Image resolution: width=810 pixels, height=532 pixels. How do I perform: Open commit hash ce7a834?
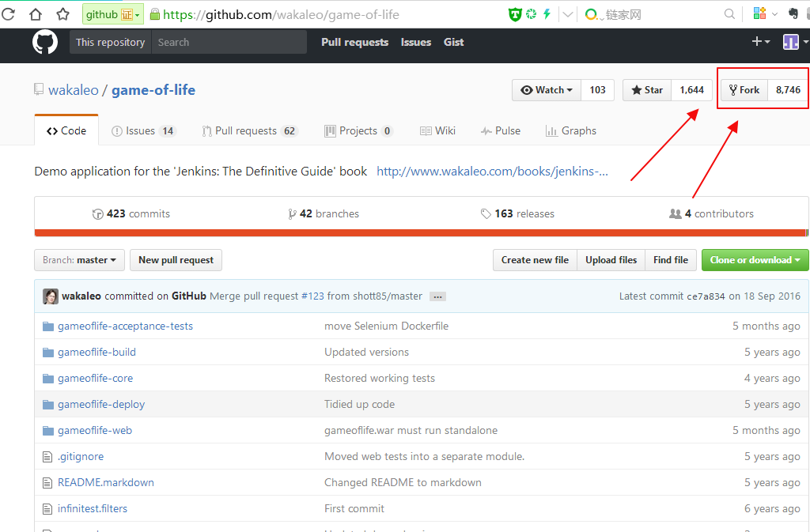(x=706, y=296)
